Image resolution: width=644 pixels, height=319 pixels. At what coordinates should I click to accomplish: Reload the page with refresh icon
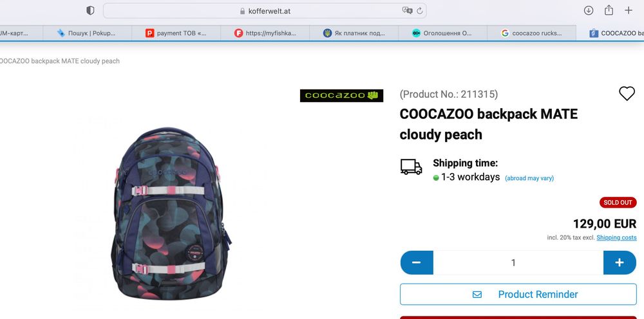420,11
